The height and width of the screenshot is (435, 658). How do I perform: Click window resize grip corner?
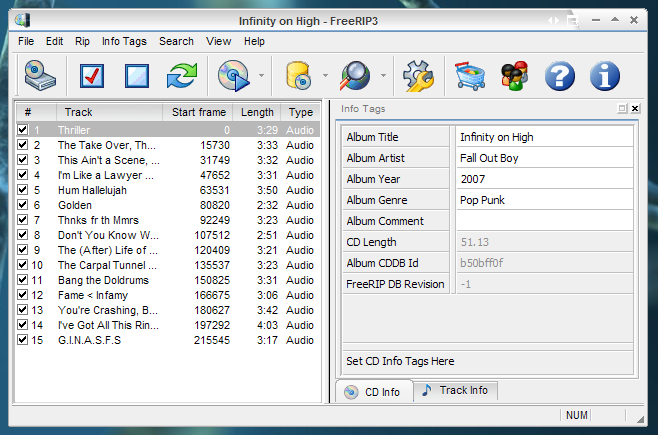pos(640,419)
